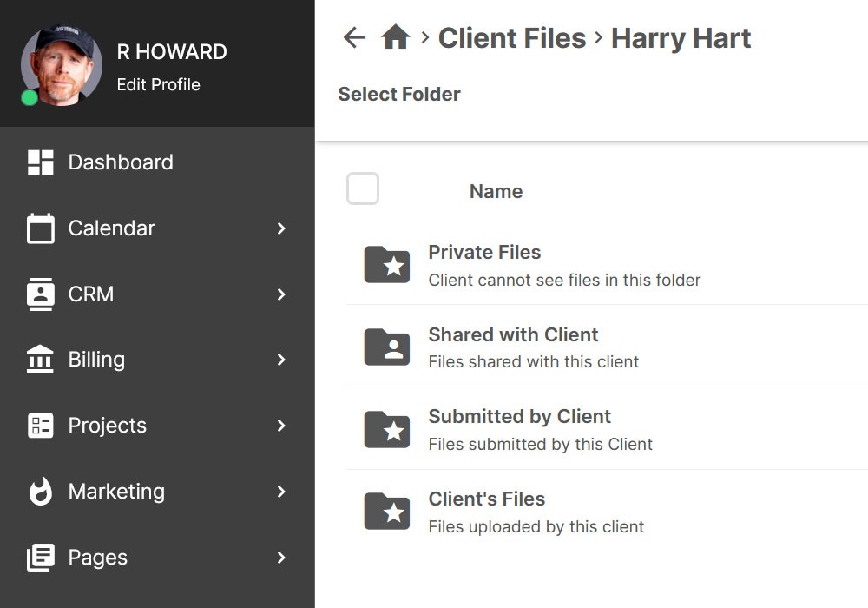Click R Howard's profile avatar
The width and height of the screenshot is (868, 608).
(56, 63)
